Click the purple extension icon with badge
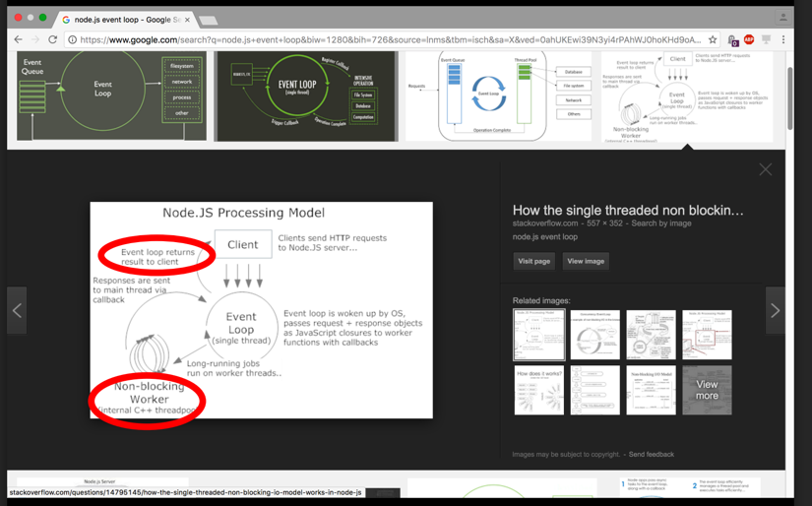This screenshot has height=506, width=812. [732, 40]
